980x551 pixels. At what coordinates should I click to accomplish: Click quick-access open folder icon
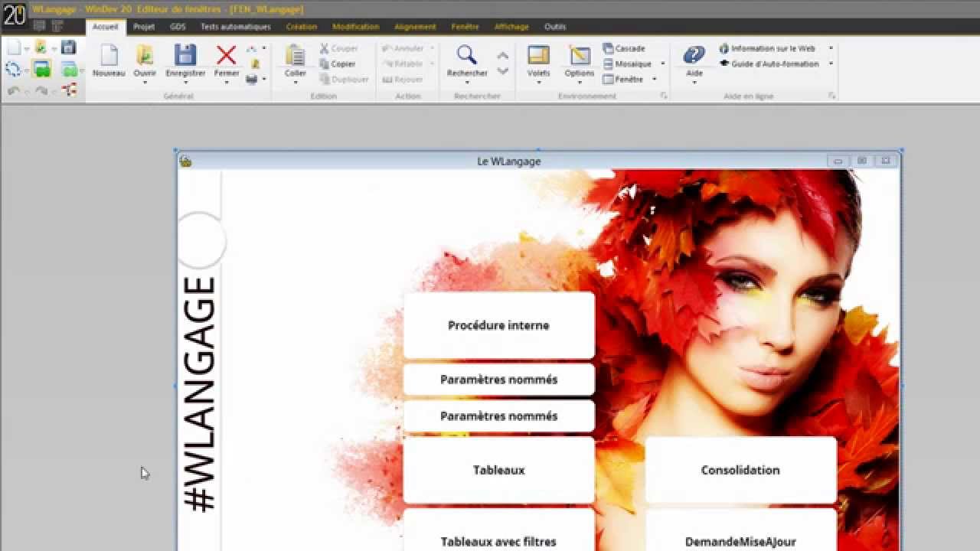point(41,47)
